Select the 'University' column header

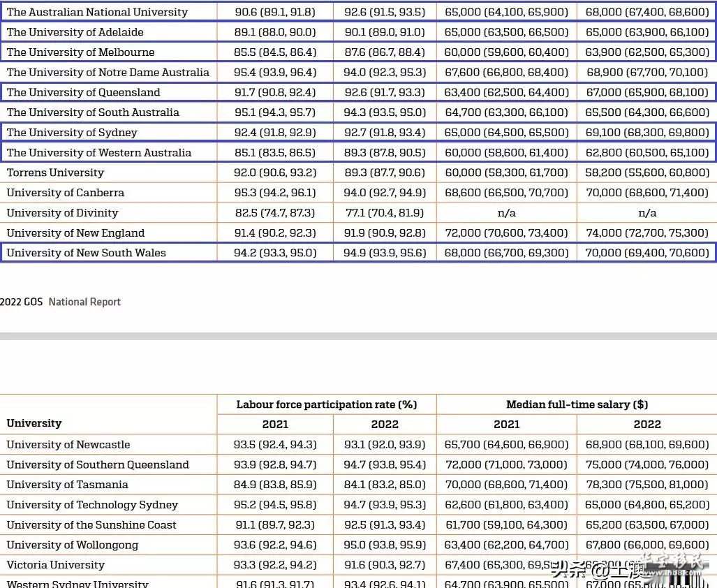click(34, 423)
